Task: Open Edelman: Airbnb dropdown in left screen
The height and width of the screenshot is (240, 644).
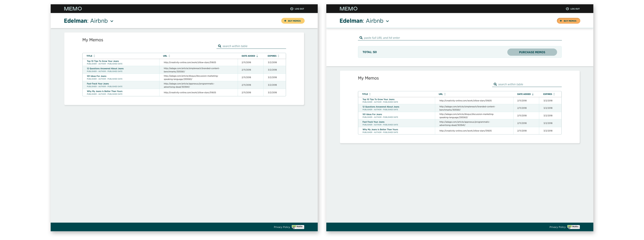Action: point(112,21)
